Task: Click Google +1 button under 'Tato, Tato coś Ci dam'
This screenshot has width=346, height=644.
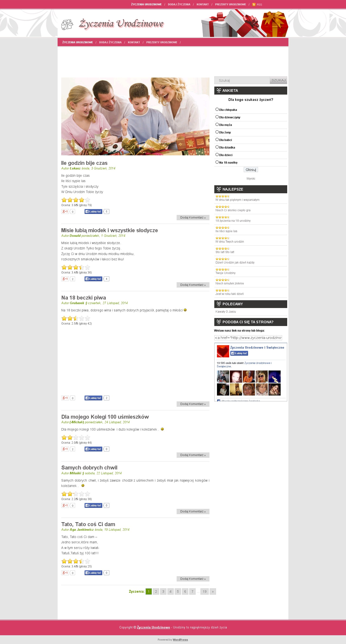Action: pyautogui.click(x=65, y=573)
